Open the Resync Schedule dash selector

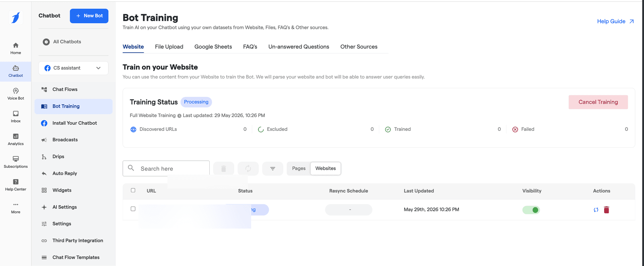click(x=349, y=210)
